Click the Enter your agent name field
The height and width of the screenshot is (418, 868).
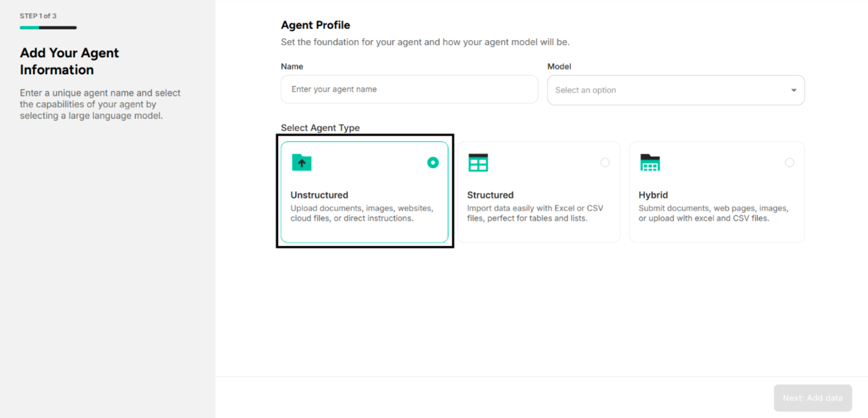point(409,89)
